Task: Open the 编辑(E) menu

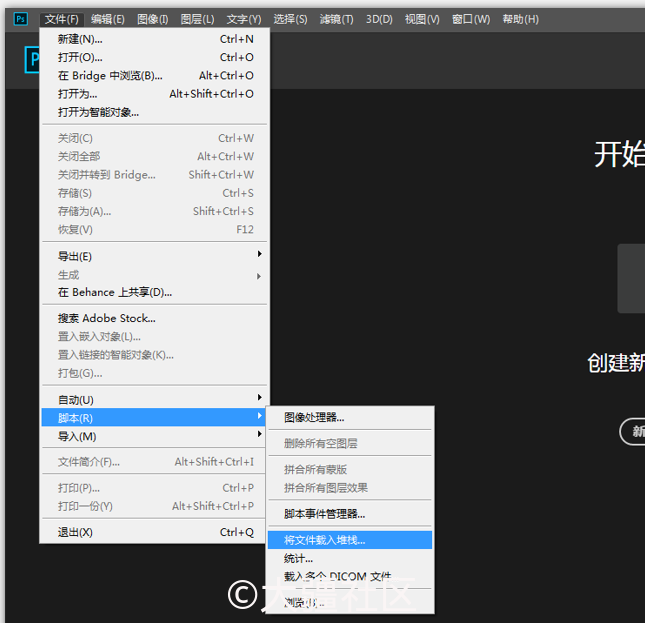Action: 108,19
